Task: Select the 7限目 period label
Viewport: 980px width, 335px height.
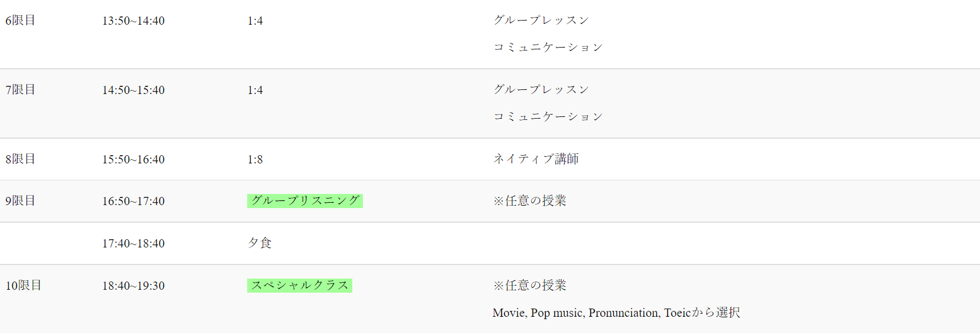Action: [x=21, y=90]
